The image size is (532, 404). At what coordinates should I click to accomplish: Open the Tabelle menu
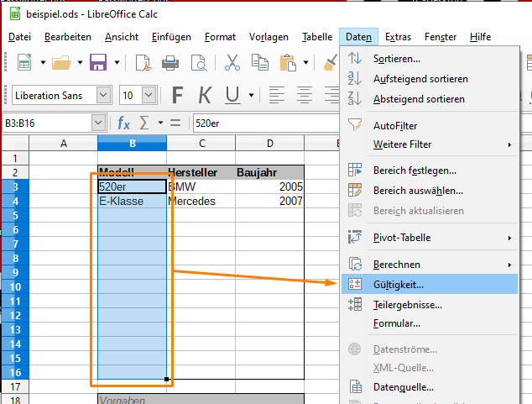[317, 37]
